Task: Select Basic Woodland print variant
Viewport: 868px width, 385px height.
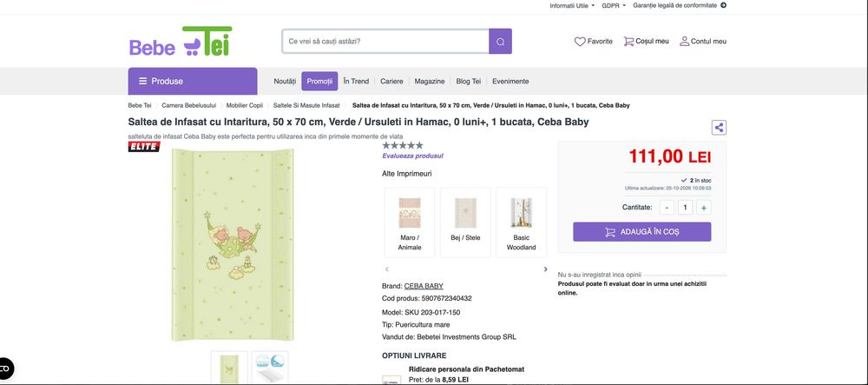Action: click(x=521, y=222)
